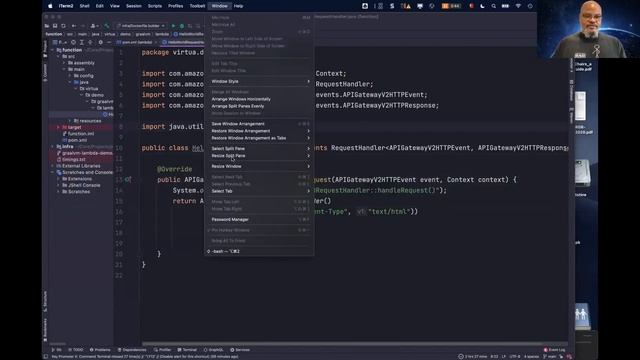640x360 pixels.
Task: Select the java folder in tree
Action: [81, 82]
